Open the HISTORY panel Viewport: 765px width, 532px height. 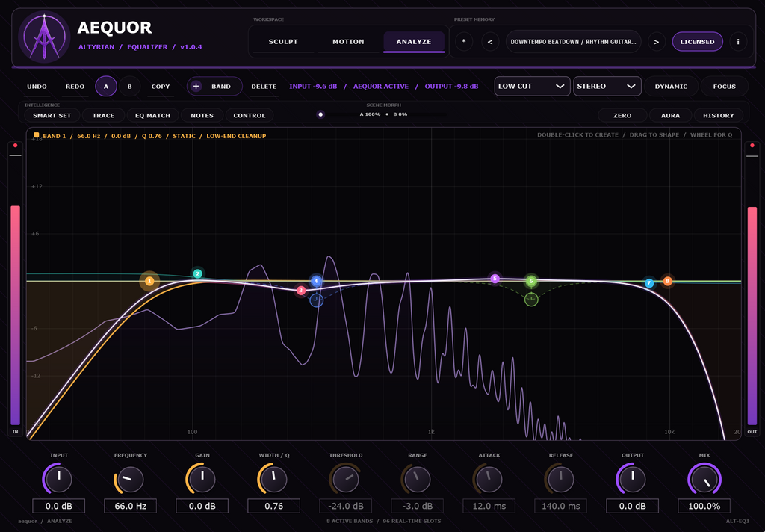click(x=719, y=116)
